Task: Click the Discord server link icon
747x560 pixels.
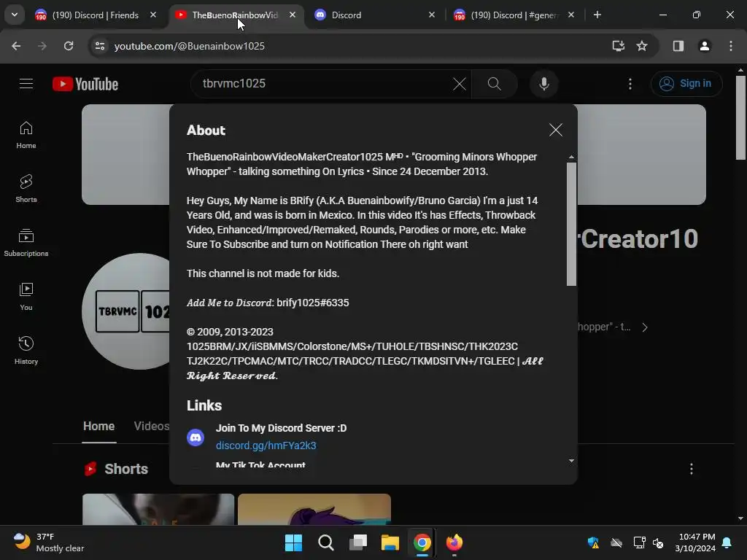Action: (196, 437)
